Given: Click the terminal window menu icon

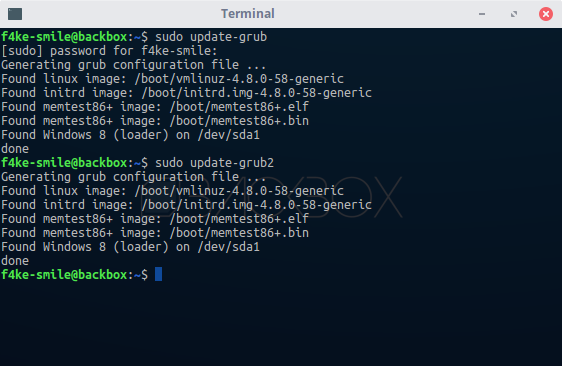Looking at the screenshot, I should point(15,14).
